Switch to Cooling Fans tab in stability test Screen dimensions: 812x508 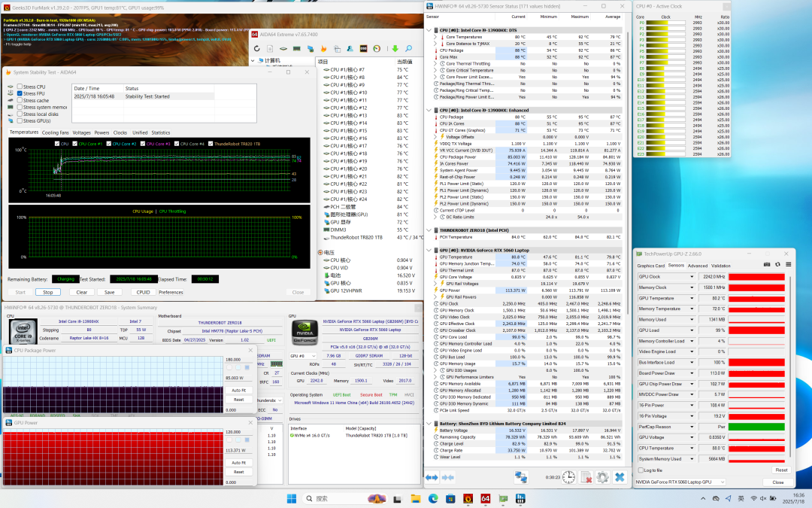tap(56, 132)
